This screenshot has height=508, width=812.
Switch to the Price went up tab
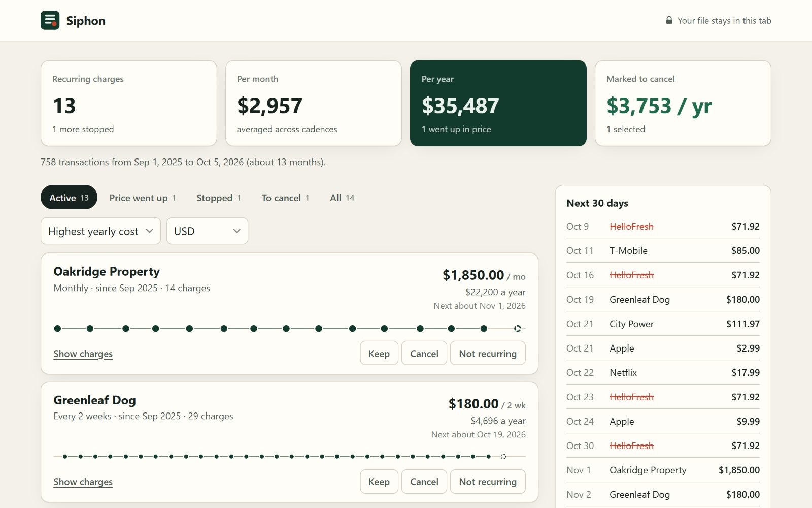point(143,198)
